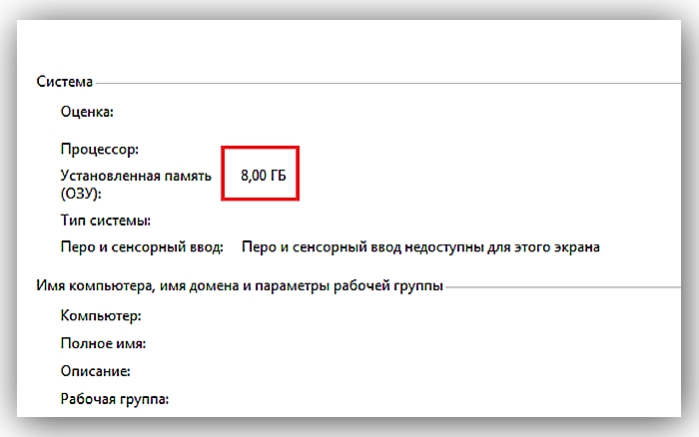Select the 'Оценка:' label

pyautogui.click(x=87, y=111)
